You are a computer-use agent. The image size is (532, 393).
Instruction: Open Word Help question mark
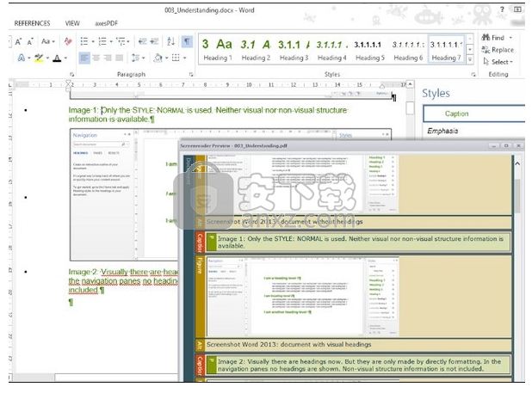pos(502,9)
